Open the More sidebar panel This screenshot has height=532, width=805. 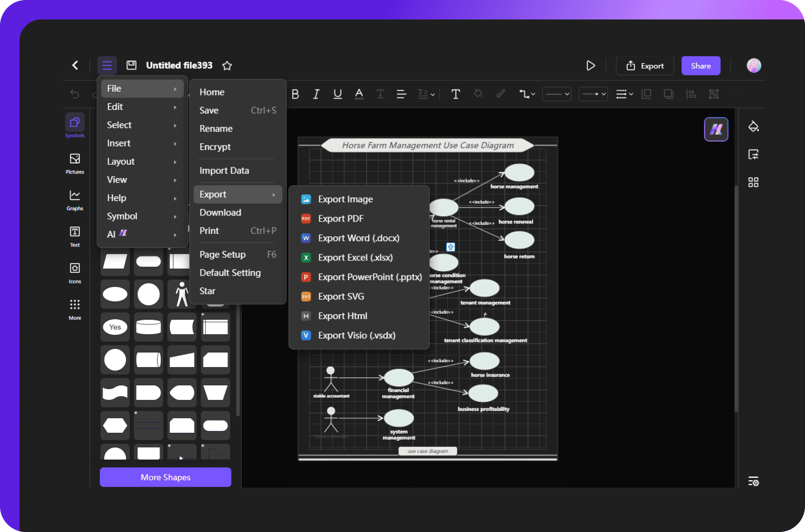[75, 309]
